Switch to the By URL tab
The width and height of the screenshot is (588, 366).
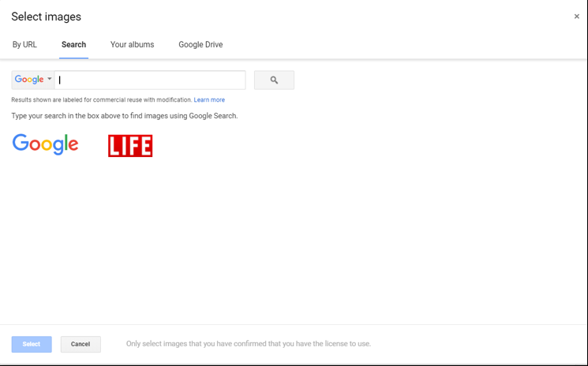[24, 45]
